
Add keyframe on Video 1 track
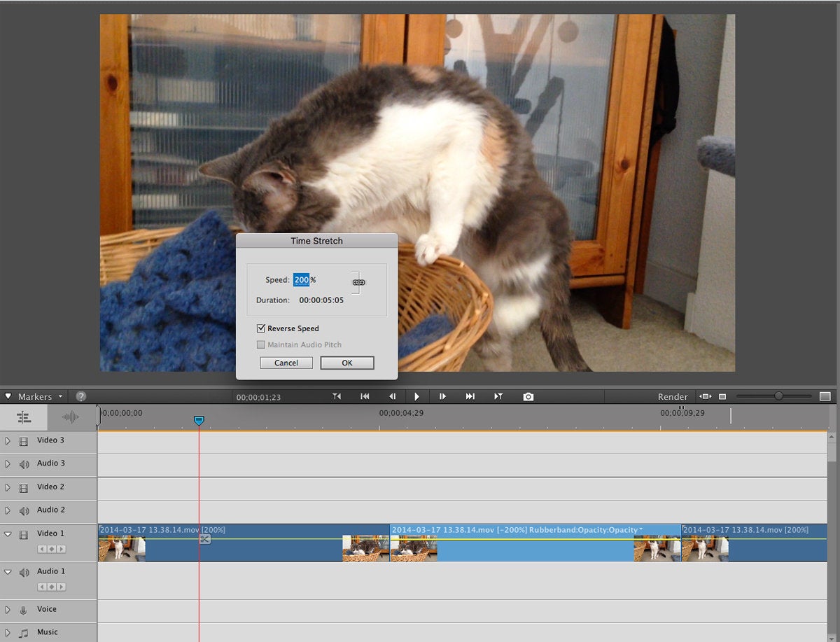(51, 549)
